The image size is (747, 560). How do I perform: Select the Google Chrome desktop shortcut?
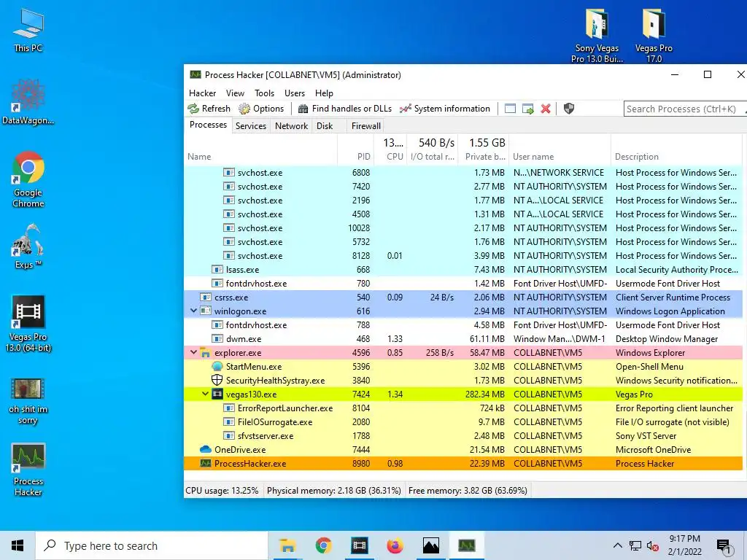click(x=28, y=179)
